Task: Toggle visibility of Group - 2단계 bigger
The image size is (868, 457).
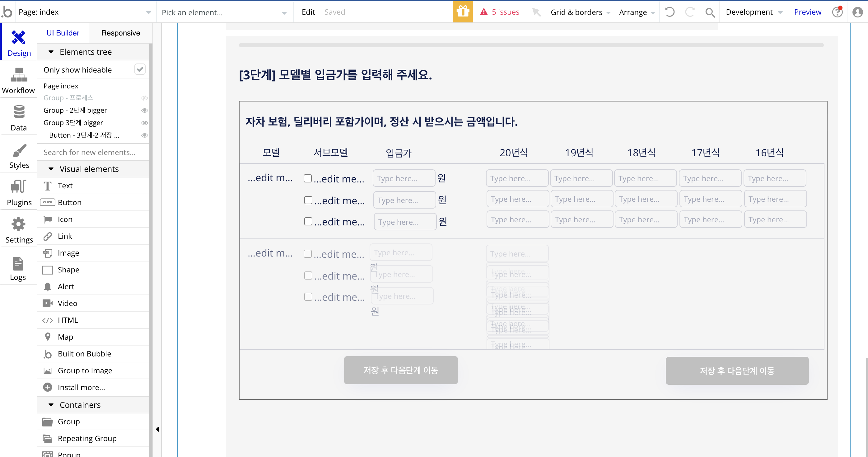Action: tap(144, 110)
